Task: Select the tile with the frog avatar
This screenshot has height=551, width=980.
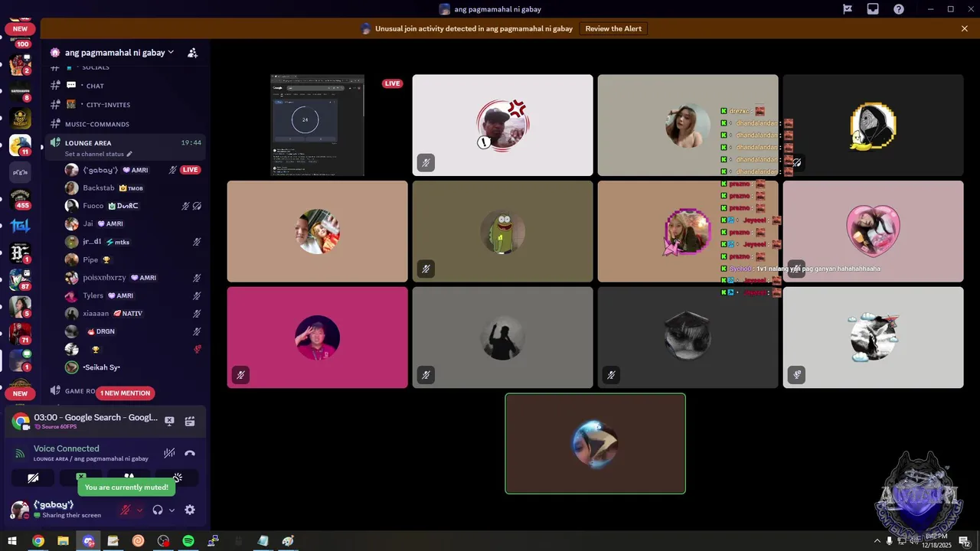Action: tap(502, 231)
